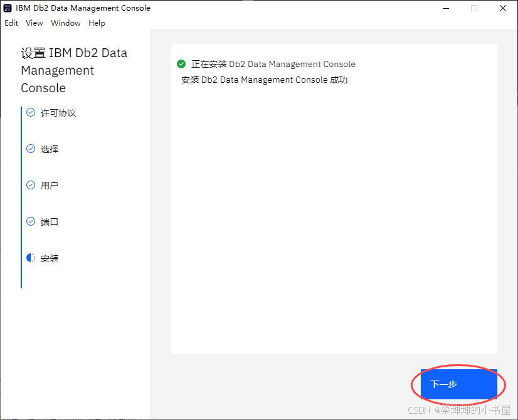
Task: Click the 下一步 button
Action: (458, 384)
